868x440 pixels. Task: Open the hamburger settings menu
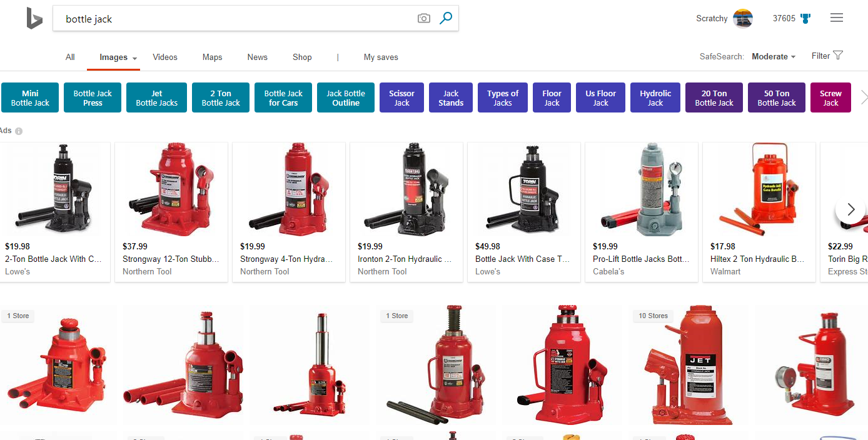pyautogui.click(x=837, y=18)
